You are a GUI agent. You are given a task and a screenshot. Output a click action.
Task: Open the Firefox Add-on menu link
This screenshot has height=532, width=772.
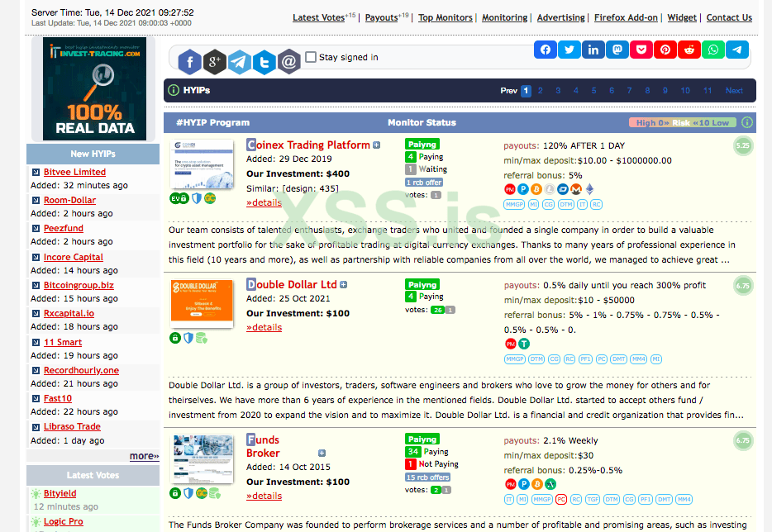pos(626,17)
